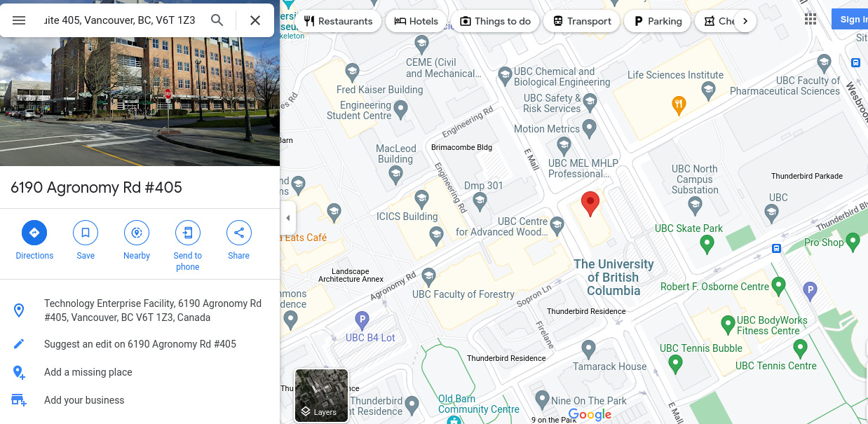This screenshot has width=868, height=424.
Task: Clear the search box with X
Action: [x=255, y=20]
